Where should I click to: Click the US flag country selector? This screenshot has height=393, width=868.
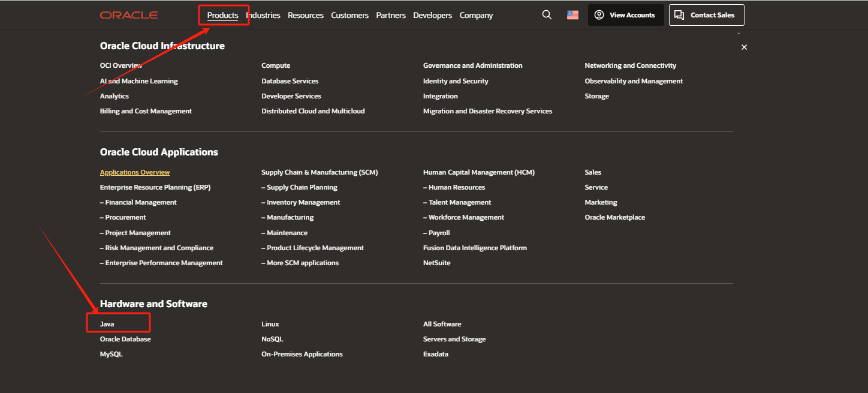tap(572, 15)
